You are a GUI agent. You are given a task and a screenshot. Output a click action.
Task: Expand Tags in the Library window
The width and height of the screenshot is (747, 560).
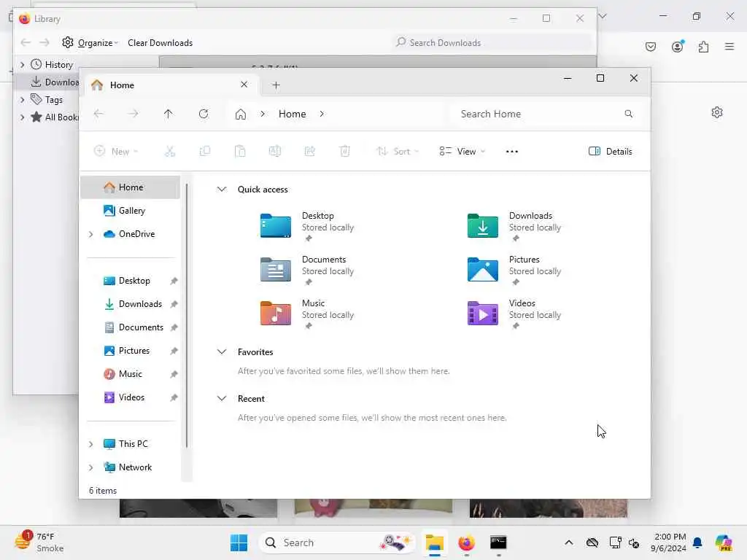click(x=22, y=100)
